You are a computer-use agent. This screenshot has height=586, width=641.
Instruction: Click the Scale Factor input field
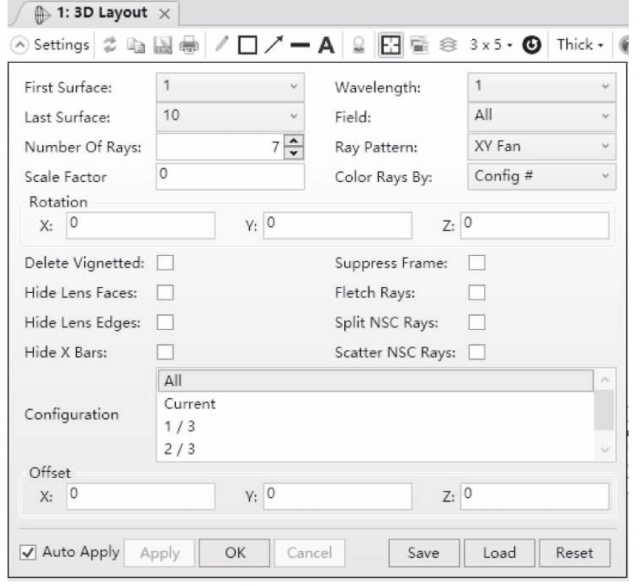coord(229,176)
